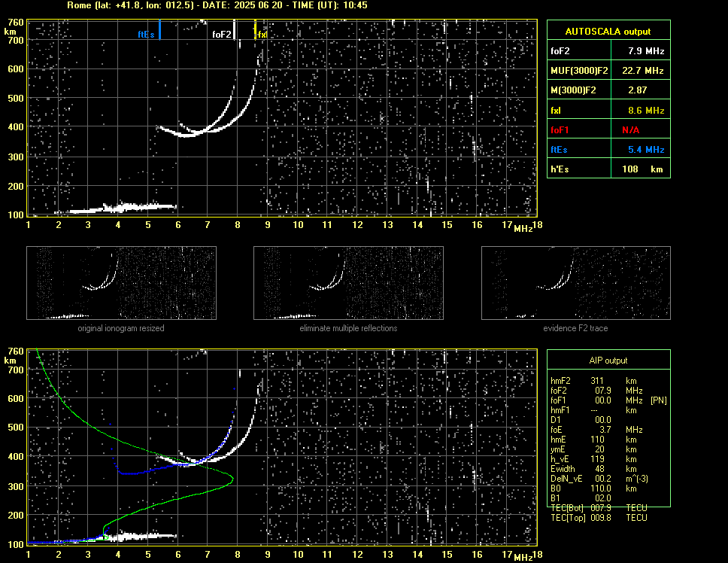Click the blue ftEs label in AUTOSCALA table
Viewport: 728px width, 563px height.
tap(559, 150)
